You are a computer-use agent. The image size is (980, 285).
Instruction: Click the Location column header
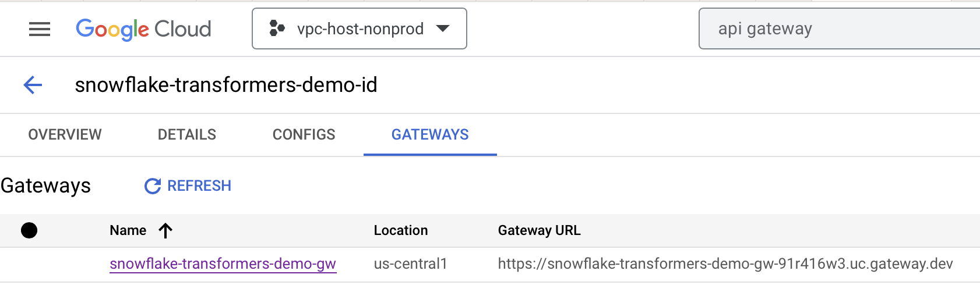(401, 231)
